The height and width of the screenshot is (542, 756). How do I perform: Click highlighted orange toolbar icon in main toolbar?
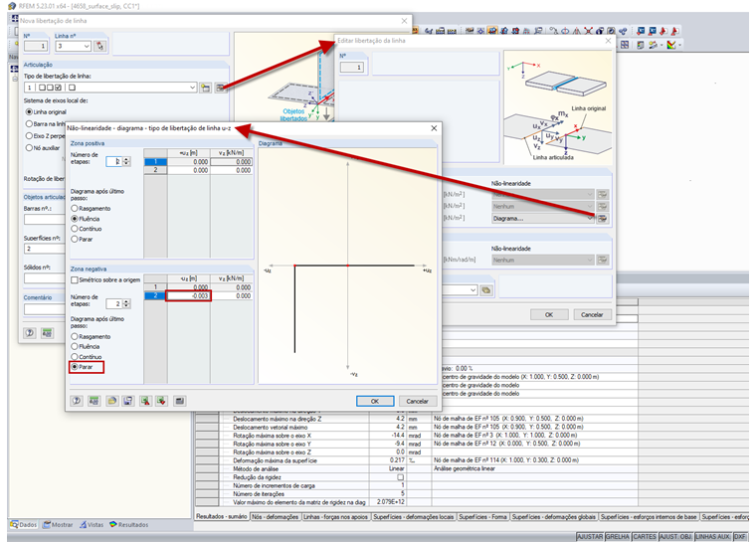pyautogui.click(x=492, y=31)
